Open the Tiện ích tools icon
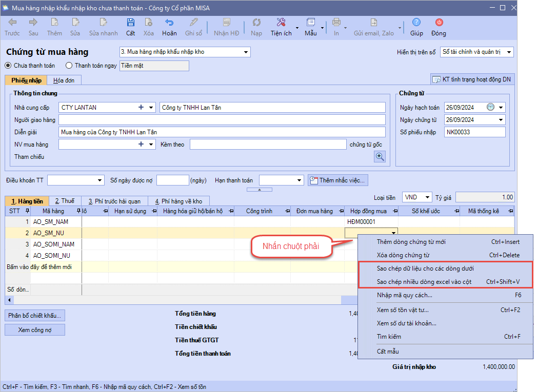Image resolution: width=537 pixels, height=392 pixels. pyautogui.click(x=281, y=23)
